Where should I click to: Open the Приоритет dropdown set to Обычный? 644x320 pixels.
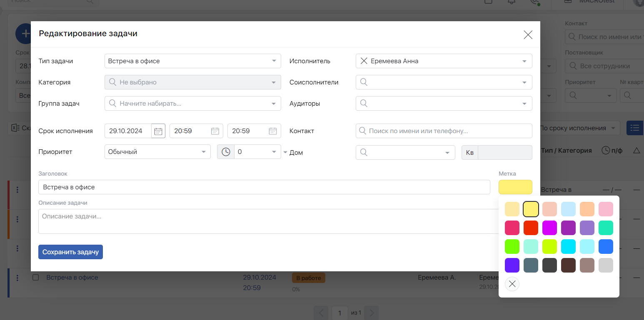203,152
